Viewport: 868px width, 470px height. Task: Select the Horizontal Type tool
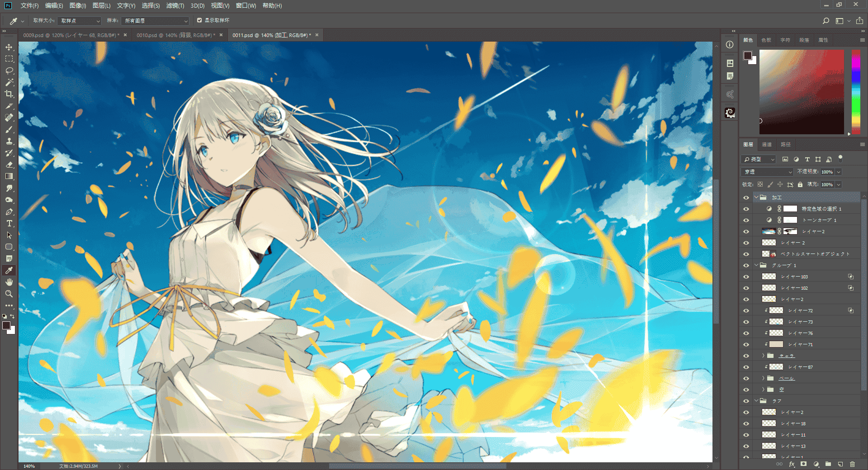[x=9, y=223]
